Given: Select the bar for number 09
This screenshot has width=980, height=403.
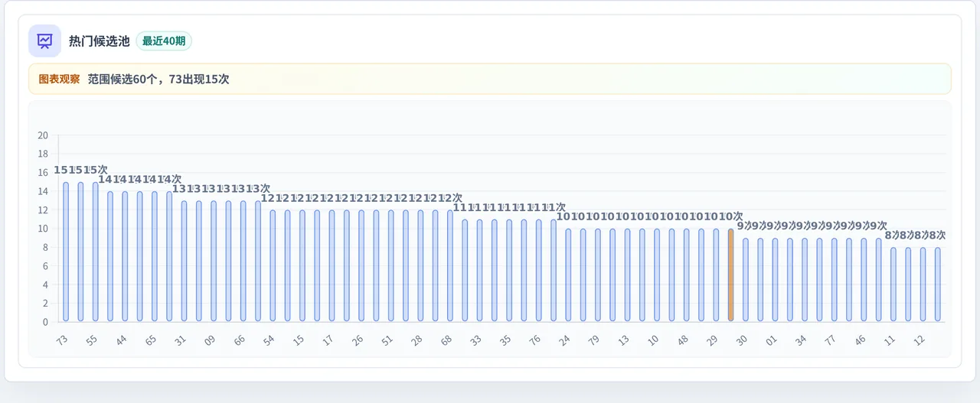Looking at the screenshot, I should pos(214,261).
